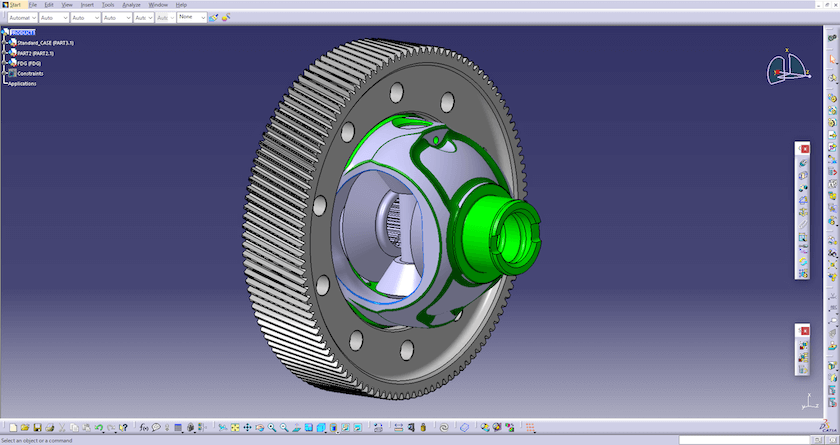The image size is (840, 445).
Task: Click the Painter brush icon
Action: point(214,18)
